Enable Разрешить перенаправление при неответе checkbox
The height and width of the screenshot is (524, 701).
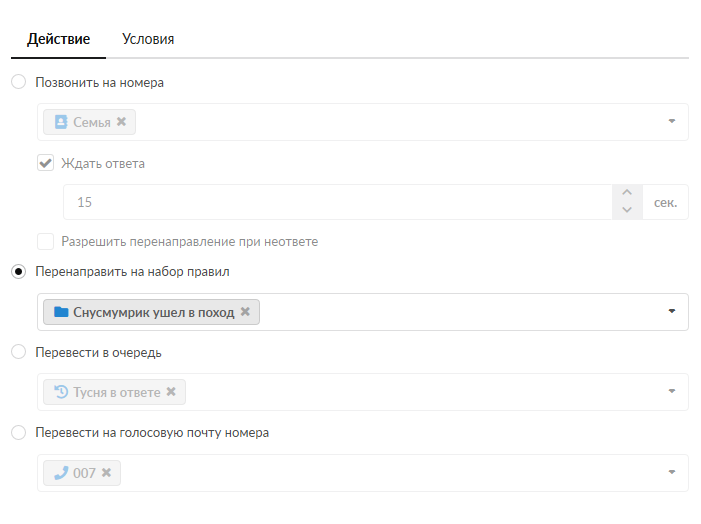tap(45, 241)
